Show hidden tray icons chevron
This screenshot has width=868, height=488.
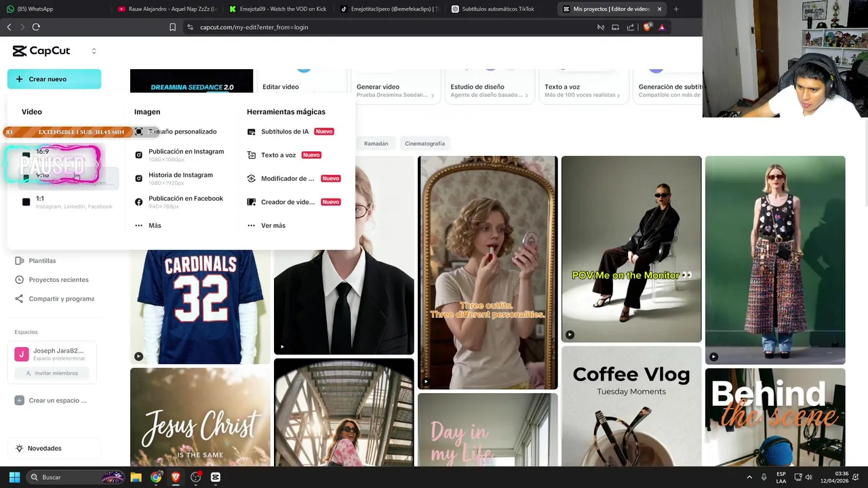749,477
